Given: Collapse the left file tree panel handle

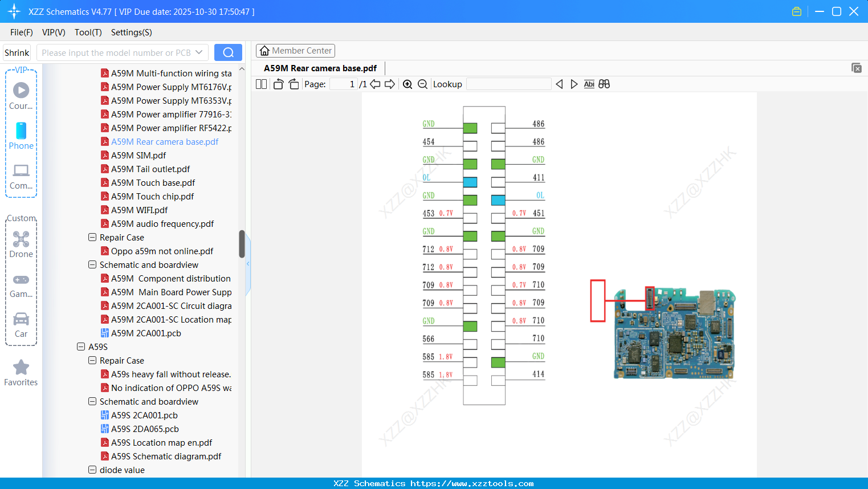Looking at the screenshot, I should click(248, 264).
